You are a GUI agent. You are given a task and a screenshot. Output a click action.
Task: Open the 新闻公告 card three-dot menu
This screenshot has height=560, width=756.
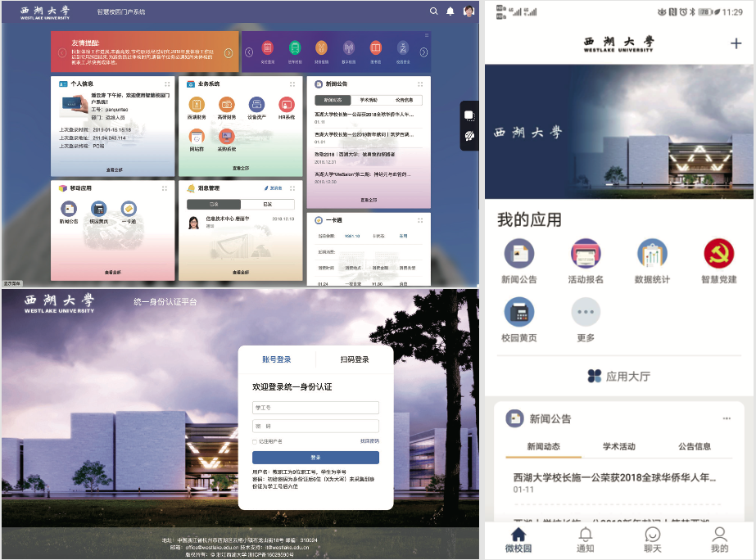pyautogui.click(x=727, y=418)
